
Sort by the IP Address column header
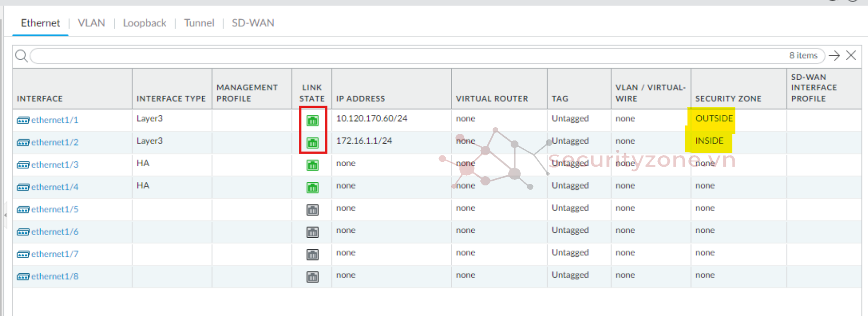(360, 99)
